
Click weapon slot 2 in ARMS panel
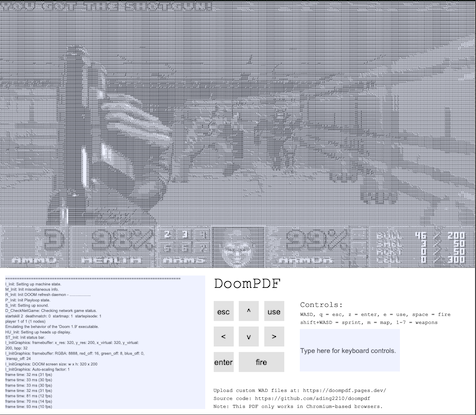(167, 234)
